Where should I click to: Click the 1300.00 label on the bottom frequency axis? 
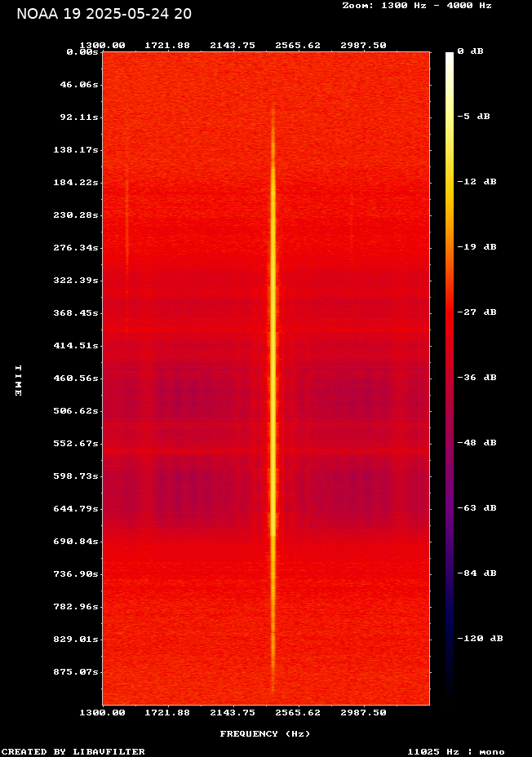[x=102, y=713]
